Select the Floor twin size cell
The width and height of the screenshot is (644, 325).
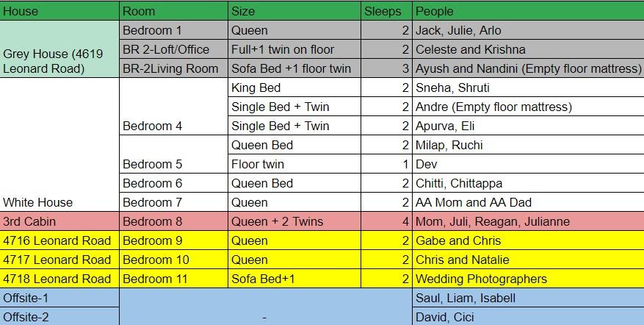(294, 164)
